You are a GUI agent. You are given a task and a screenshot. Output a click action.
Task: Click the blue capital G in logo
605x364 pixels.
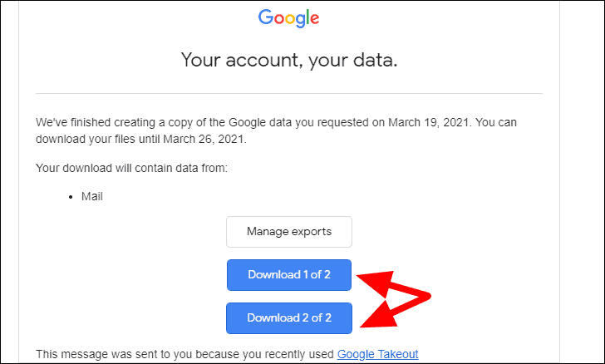click(266, 17)
